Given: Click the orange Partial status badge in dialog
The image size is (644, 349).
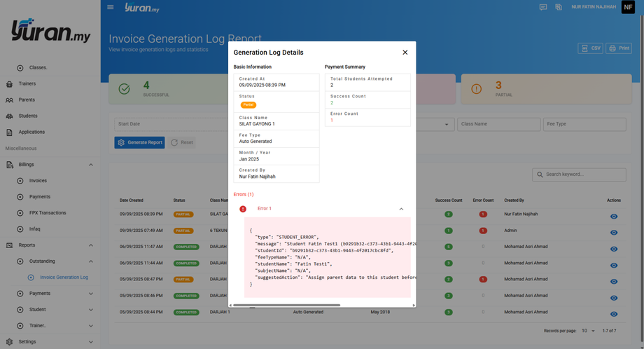Looking at the screenshot, I should (x=248, y=105).
